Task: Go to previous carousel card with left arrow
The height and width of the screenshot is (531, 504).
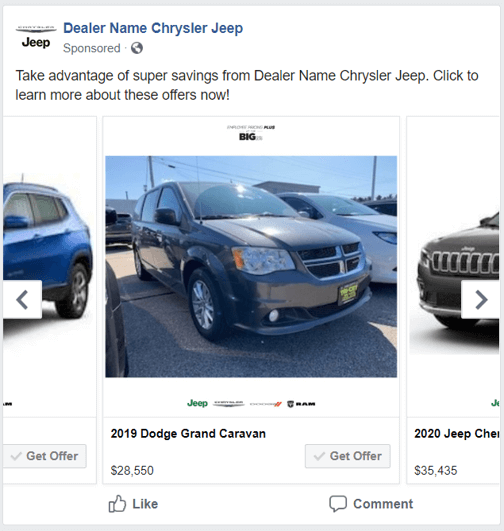Action: [x=22, y=300]
